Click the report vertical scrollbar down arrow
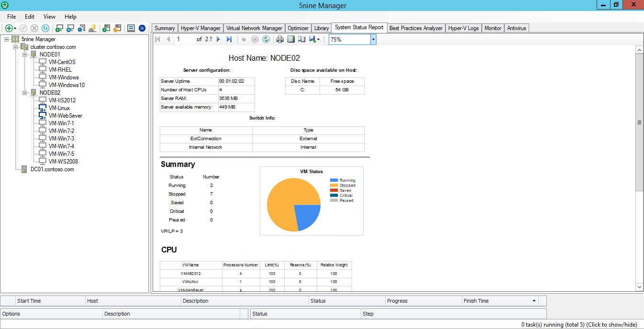Viewport: 644px width, 329px height. click(639, 287)
